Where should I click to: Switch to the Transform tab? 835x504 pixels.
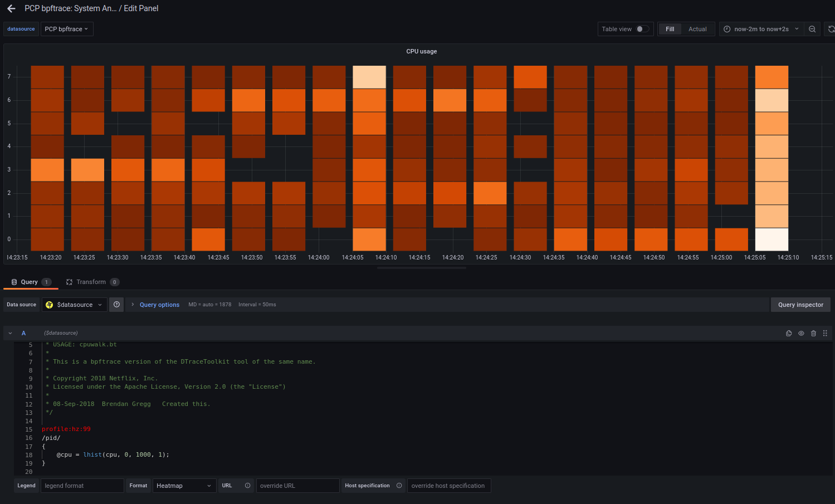coord(91,282)
